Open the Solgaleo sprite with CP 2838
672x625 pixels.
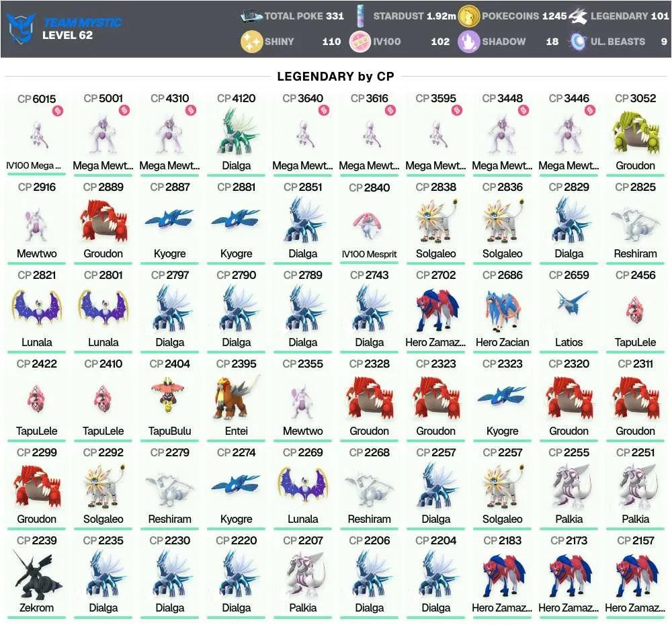click(436, 221)
